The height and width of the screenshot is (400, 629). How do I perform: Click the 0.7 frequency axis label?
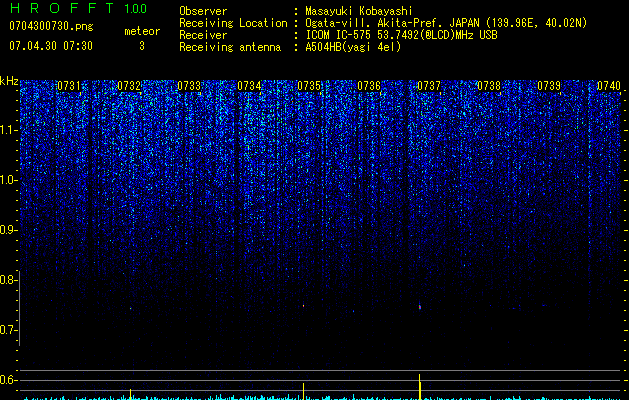(7, 330)
